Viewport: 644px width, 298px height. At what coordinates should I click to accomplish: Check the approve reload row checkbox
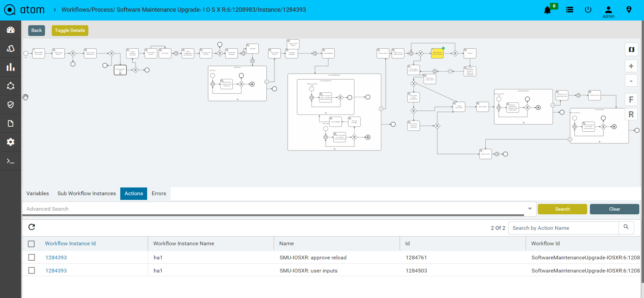click(32, 257)
